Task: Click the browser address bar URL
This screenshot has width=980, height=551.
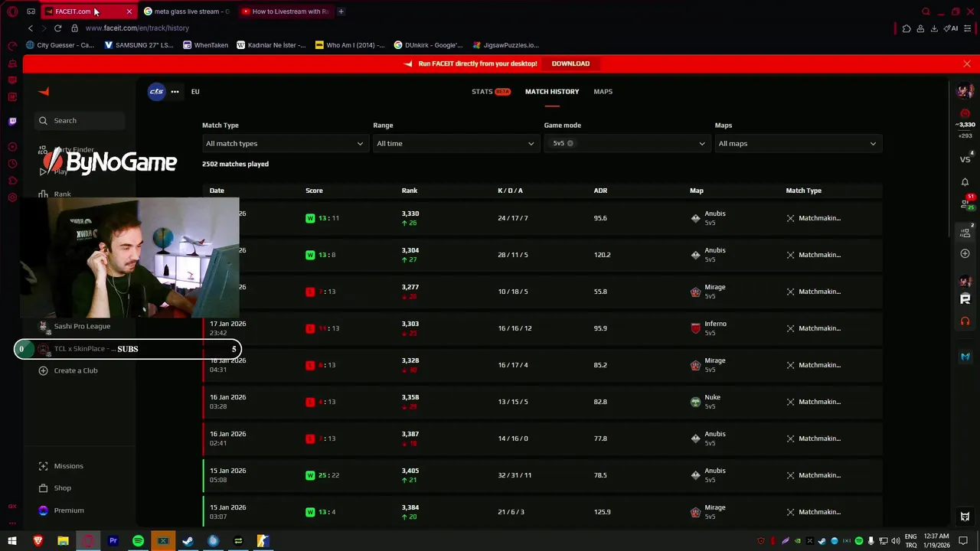Action: [x=137, y=28]
